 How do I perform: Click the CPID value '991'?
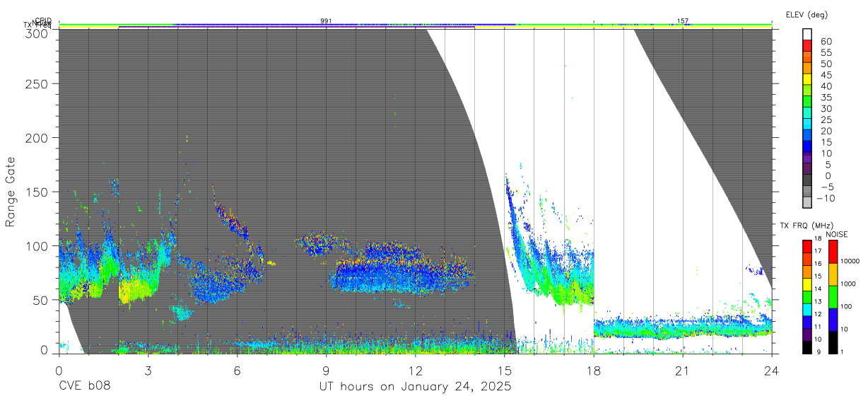click(x=326, y=21)
